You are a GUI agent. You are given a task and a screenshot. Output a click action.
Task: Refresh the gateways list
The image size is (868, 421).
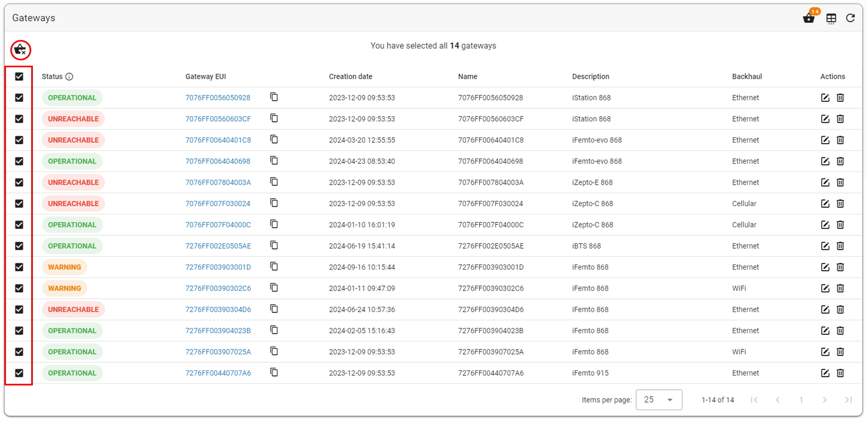pos(850,18)
